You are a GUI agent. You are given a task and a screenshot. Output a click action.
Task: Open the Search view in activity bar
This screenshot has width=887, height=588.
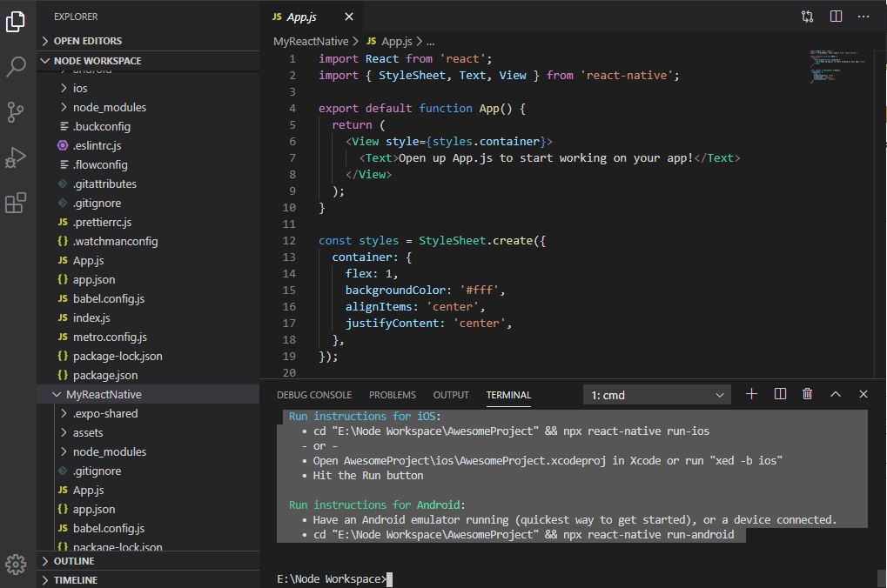click(x=16, y=66)
